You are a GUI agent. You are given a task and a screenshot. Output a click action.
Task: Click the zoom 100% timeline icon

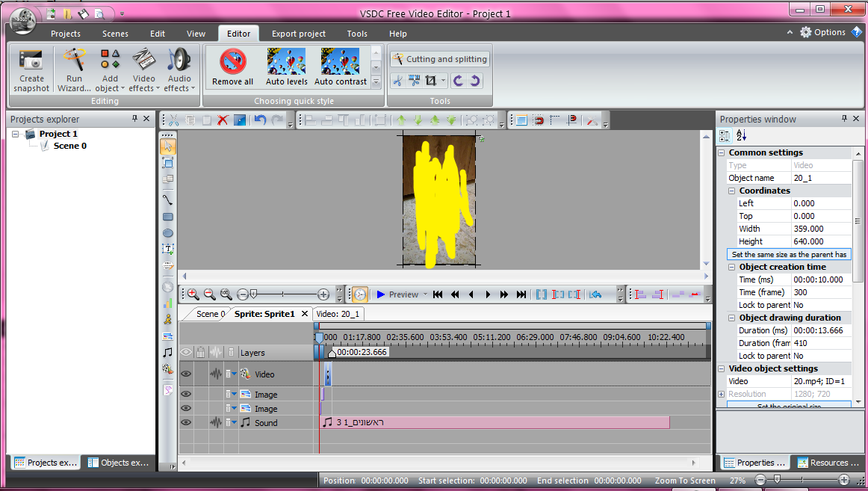click(x=226, y=294)
